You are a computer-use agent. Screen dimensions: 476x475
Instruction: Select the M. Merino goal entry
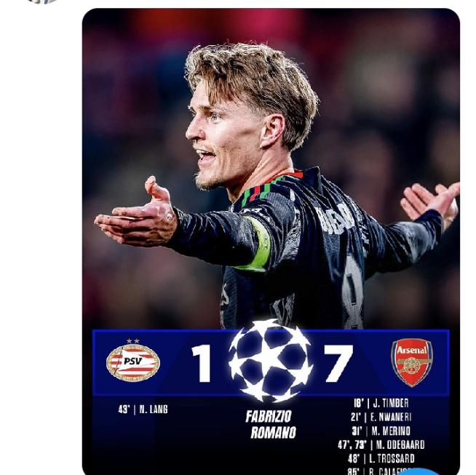381,431
